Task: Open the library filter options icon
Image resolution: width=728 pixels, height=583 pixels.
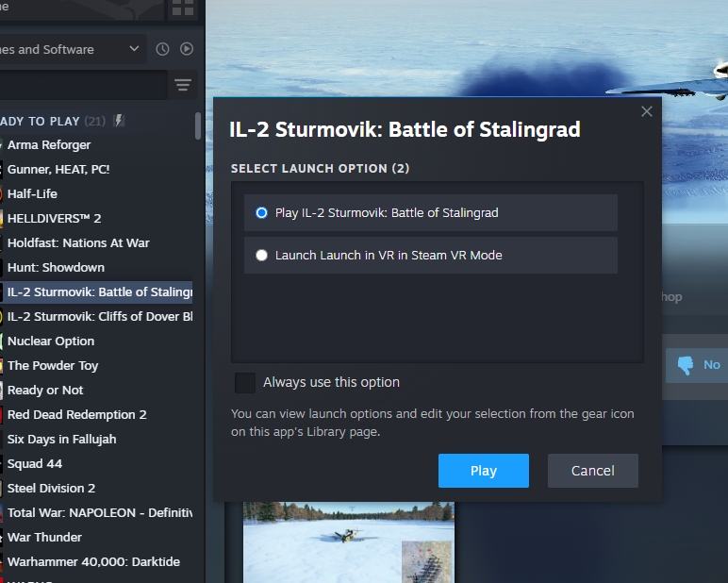Action: coord(182,85)
